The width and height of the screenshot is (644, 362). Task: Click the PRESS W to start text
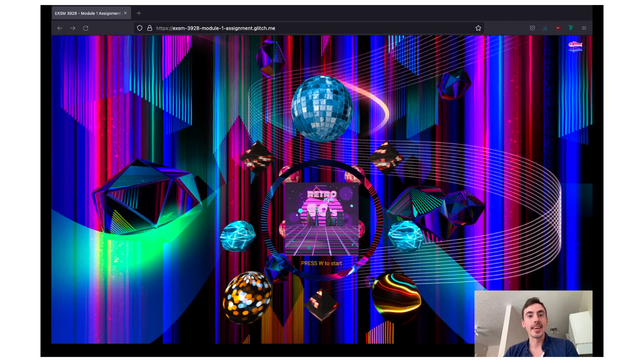[x=321, y=263]
